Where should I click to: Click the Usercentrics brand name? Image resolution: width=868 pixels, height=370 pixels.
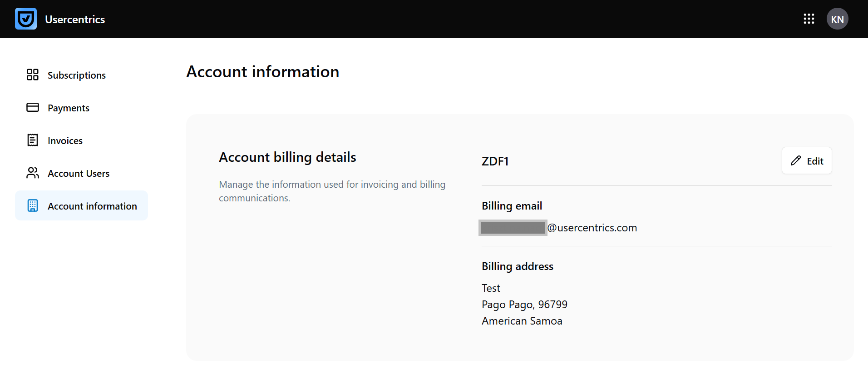[x=75, y=19]
